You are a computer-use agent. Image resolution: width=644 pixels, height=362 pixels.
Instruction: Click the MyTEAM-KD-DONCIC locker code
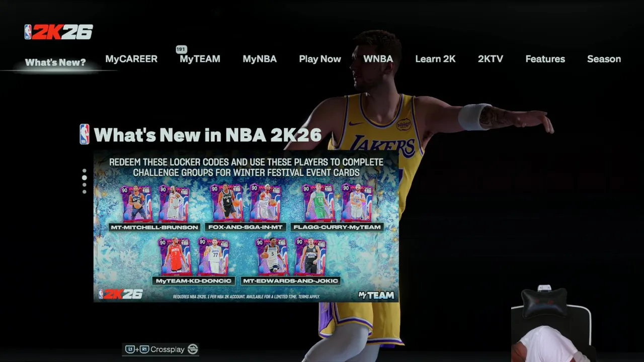pos(194,281)
